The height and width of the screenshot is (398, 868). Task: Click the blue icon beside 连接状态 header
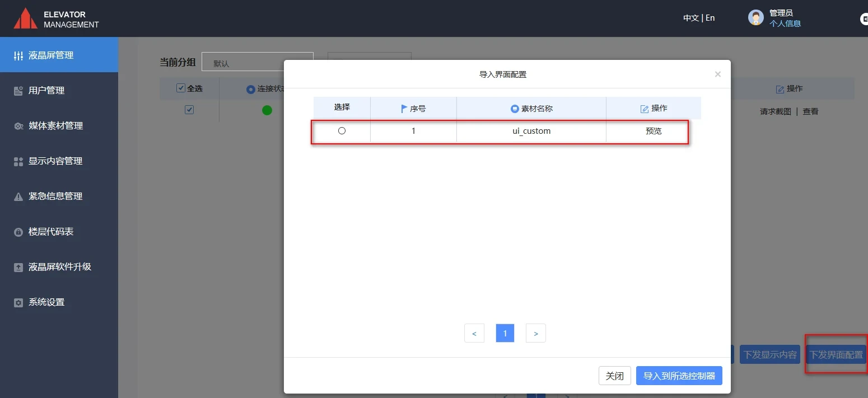coord(250,89)
